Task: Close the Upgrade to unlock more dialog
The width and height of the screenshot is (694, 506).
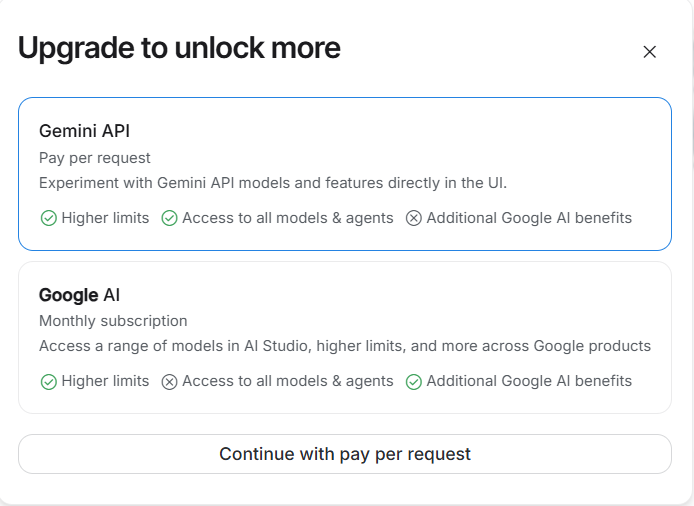Action: tap(649, 52)
